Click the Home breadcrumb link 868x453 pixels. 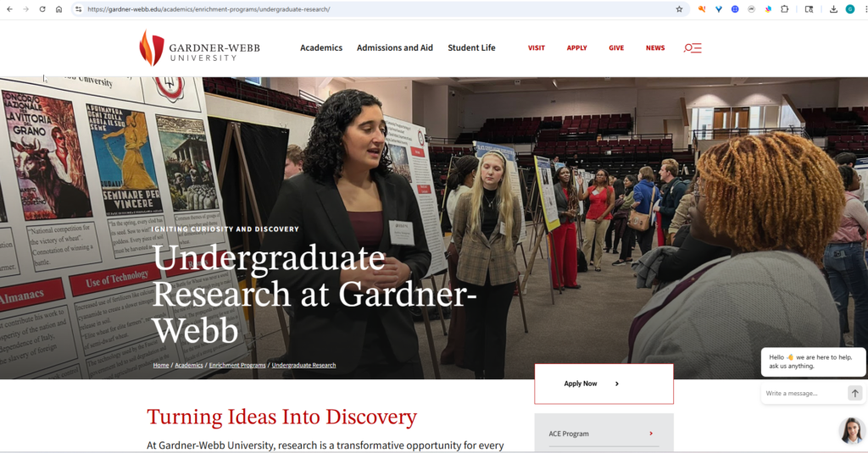coord(161,365)
